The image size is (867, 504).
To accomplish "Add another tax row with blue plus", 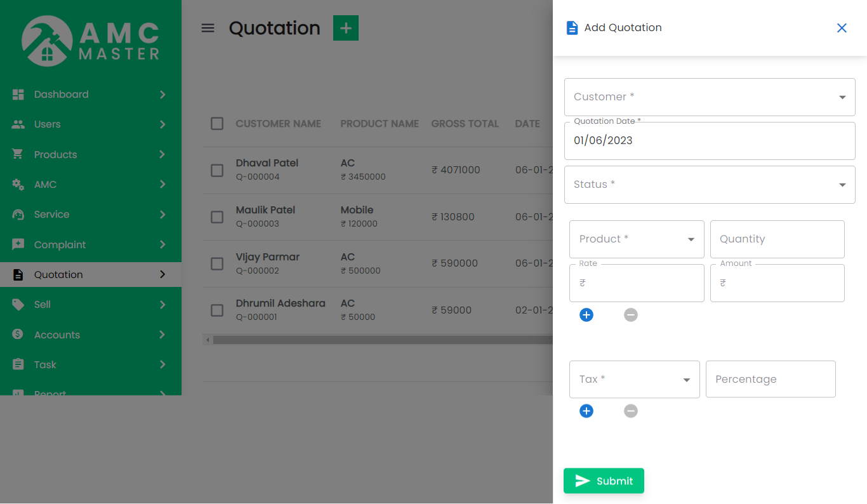I will click(586, 411).
